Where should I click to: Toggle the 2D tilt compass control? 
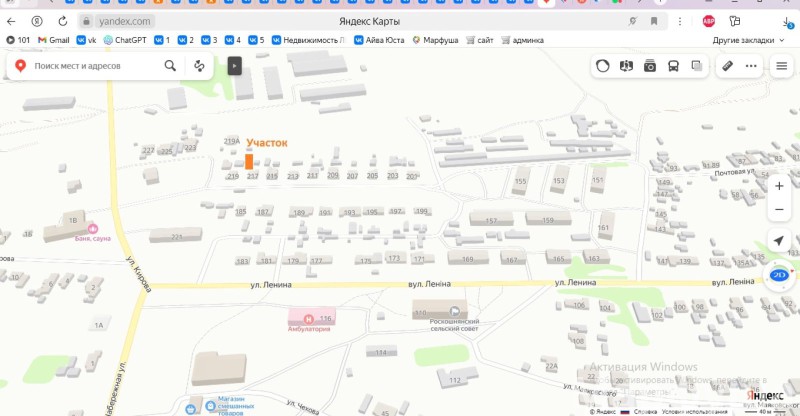pos(779,275)
